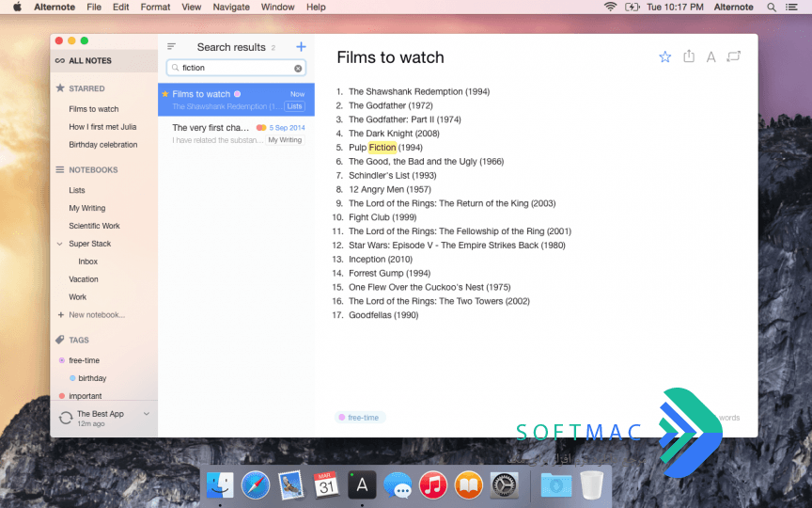Toggle the fullscreen note view icon
This screenshot has width=812, height=508.
(x=734, y=56)
